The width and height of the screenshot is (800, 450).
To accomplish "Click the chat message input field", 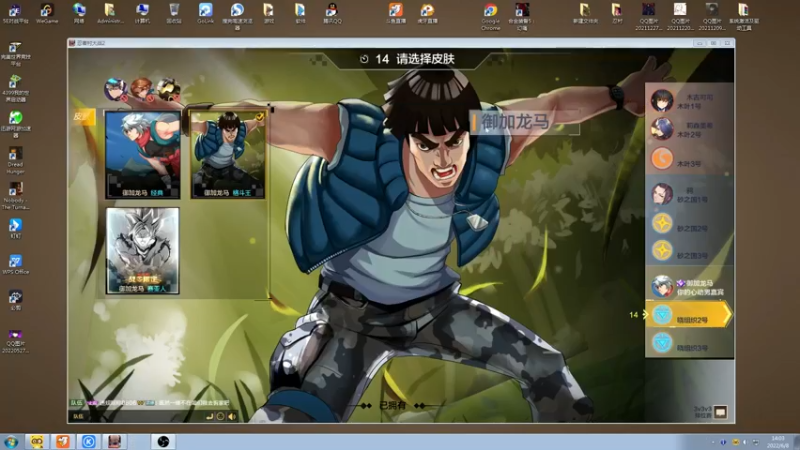I will (x=145, y=416).
